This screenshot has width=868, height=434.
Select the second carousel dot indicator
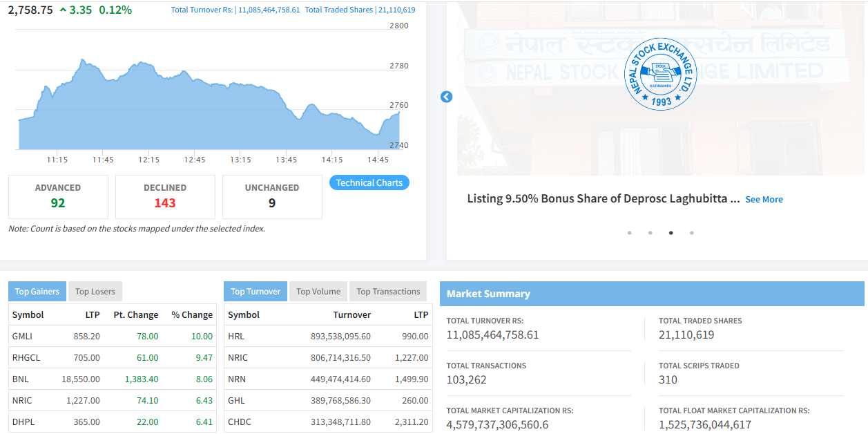(x=650, y=233)
